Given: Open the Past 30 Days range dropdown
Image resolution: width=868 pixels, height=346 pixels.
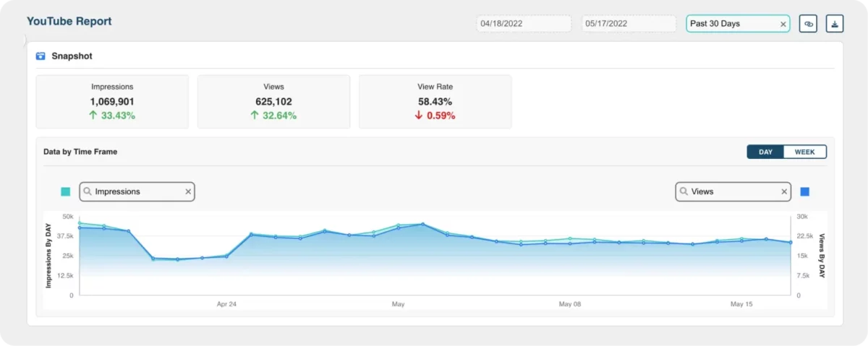Looking at the screenshot, I should coord(731,24).
